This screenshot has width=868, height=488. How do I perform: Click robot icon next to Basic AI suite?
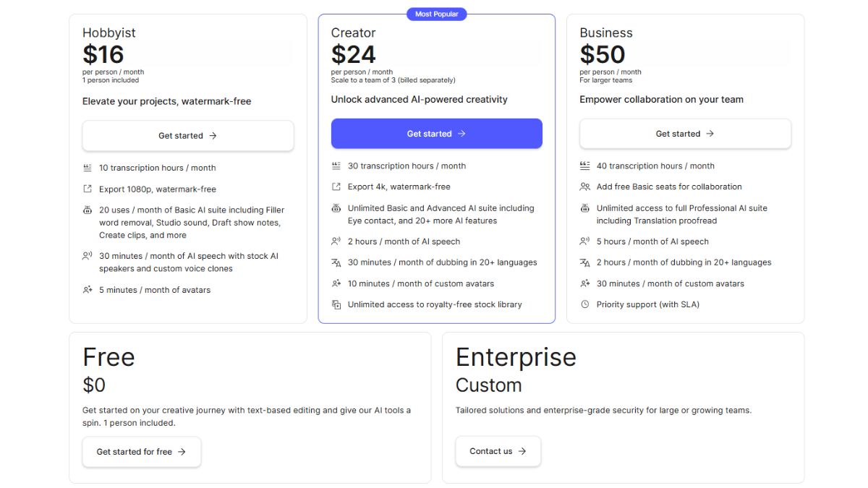[x=87, y=210]
